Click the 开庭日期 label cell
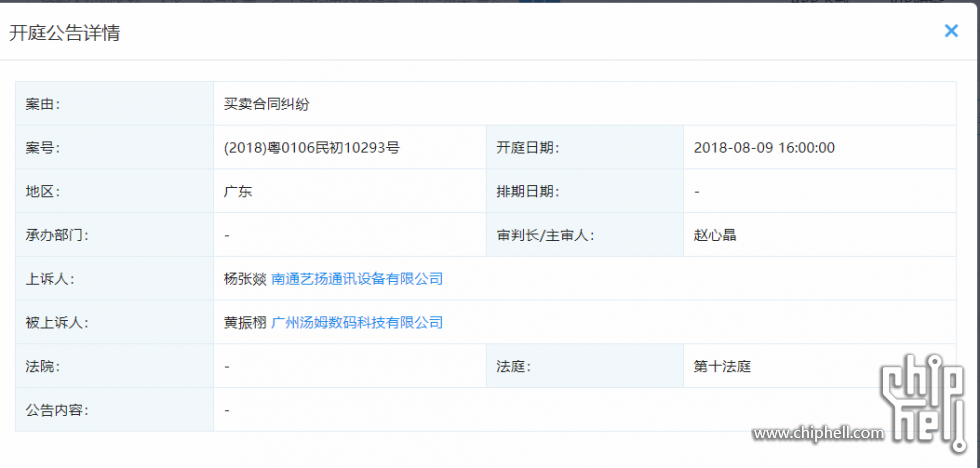This screenshot has height=468, width=980. tap(585, 147)
